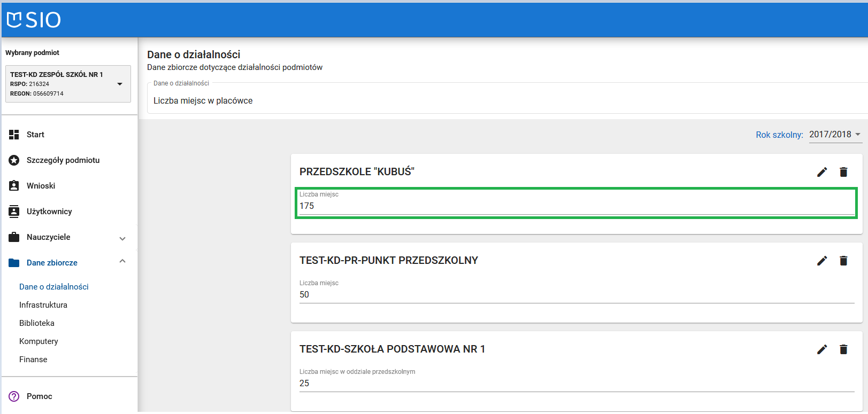Open the Finanse submenu item
Screen dimensions: 868x414
[33, 360]
